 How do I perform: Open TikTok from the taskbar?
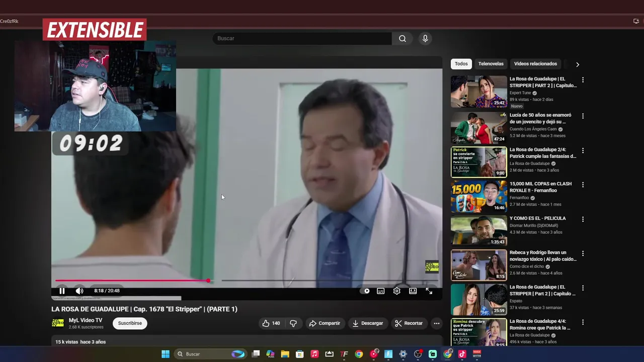tap(462, 354)
